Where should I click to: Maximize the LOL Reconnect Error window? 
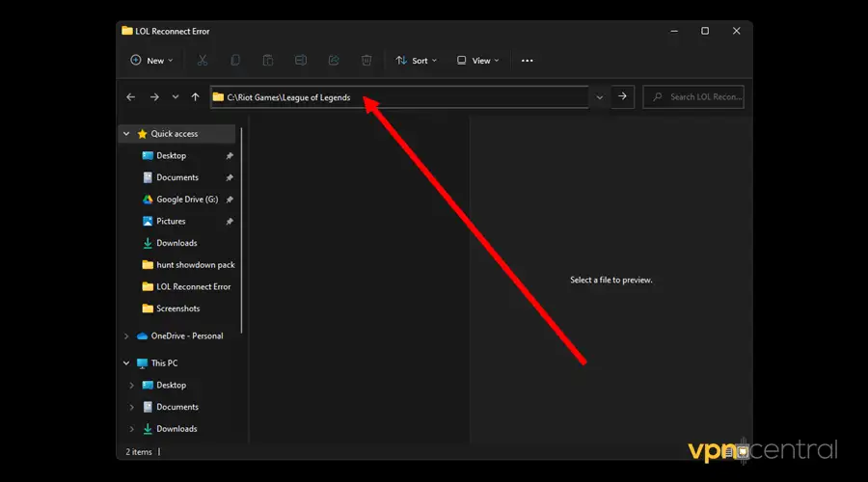point(705,31)
